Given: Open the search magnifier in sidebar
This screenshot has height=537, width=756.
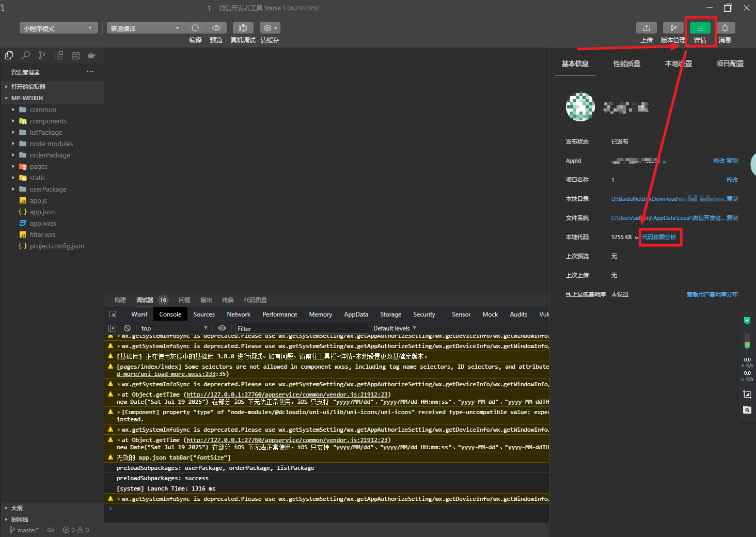Looking at the screenshot, I should [x=26, y=55].
